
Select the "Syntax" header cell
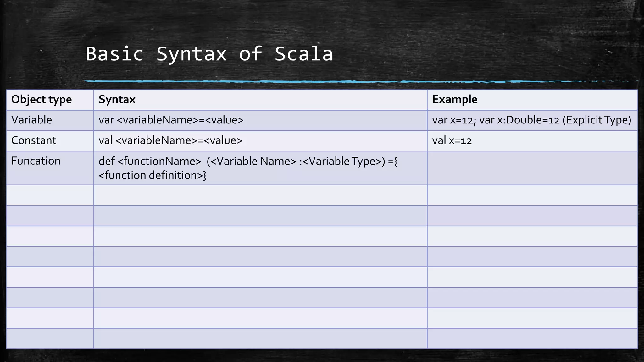pyautogui.click(x=260, y=100)
